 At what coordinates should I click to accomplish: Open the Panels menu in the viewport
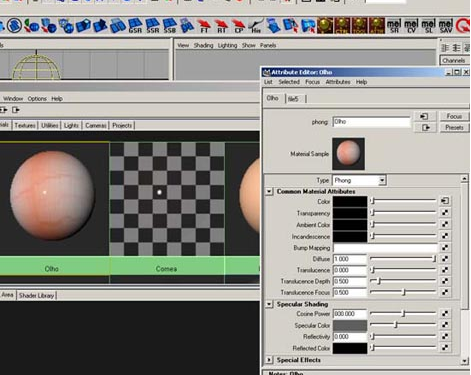(x=268, y=45)
